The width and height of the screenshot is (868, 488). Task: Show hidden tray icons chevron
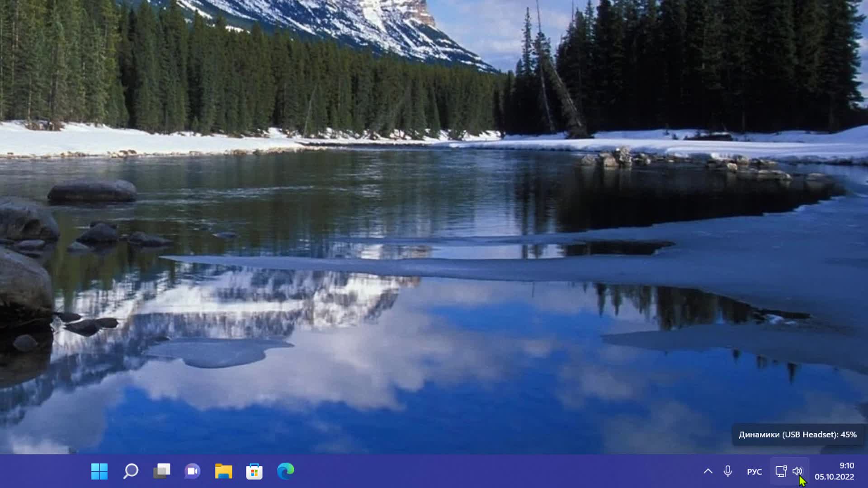coord(708,471)
